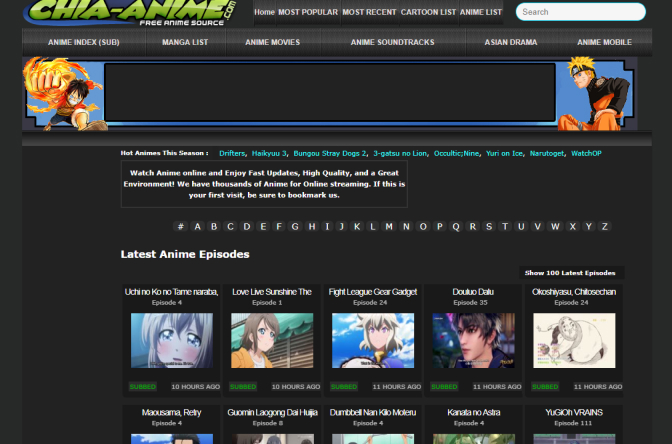Open the ASIAN DRAMA tab
Screen dimensions: 672x444
(511, 42)
